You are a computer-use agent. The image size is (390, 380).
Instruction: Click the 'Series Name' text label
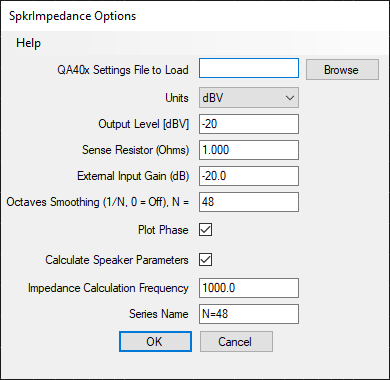click(x=159, y=314)
